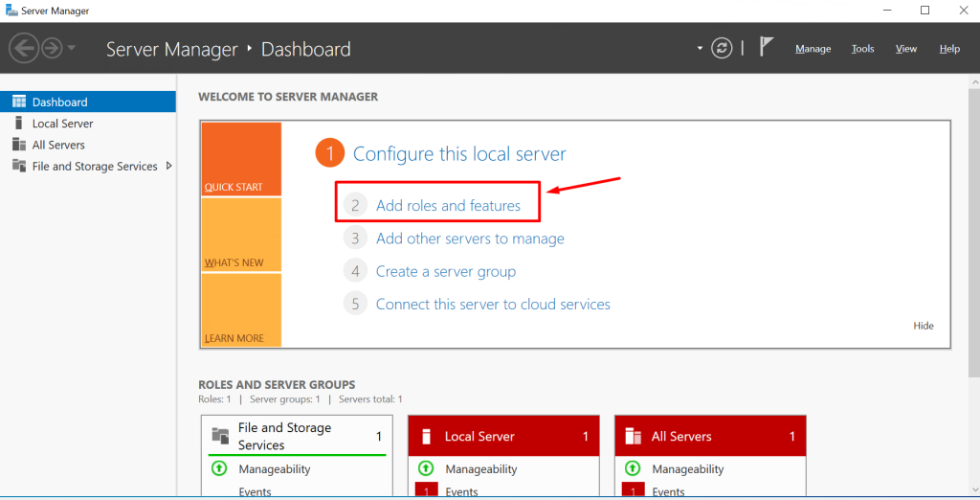Click Create a server group link
The height and width of the screenshot is (500, 980).
coord(445,271)
